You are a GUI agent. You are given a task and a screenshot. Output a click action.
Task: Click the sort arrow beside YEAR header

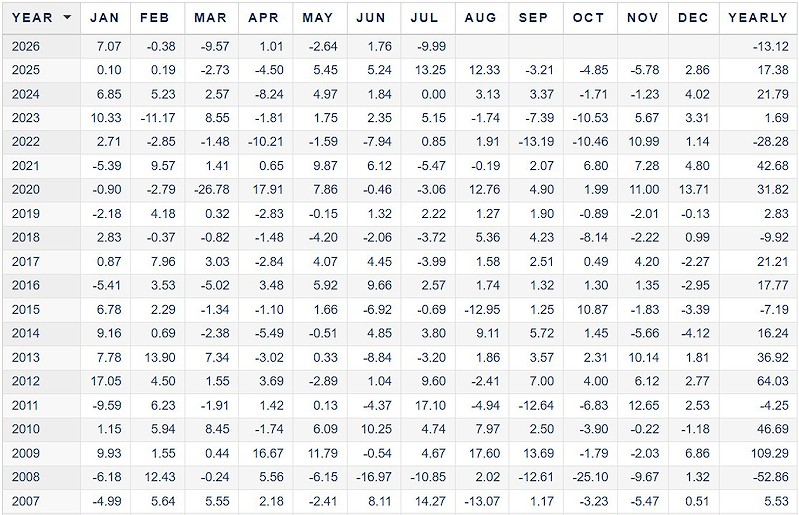(67, 17)
